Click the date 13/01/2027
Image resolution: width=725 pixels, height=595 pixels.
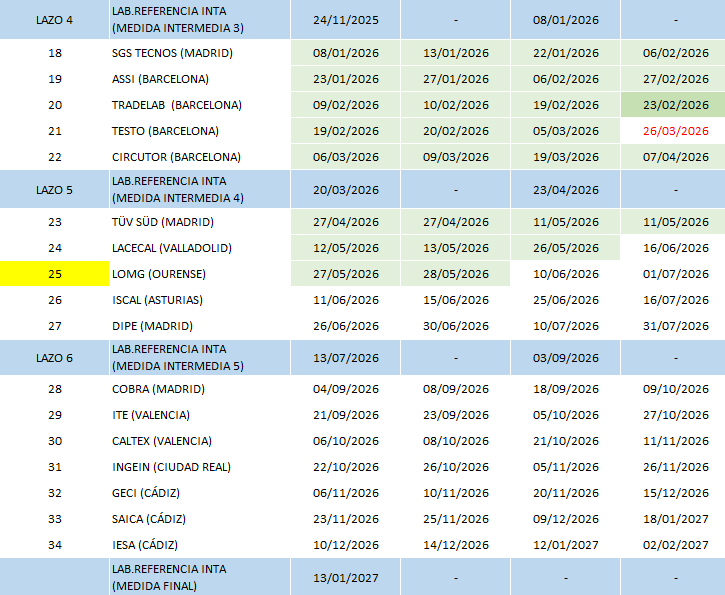tap(345, 578)
